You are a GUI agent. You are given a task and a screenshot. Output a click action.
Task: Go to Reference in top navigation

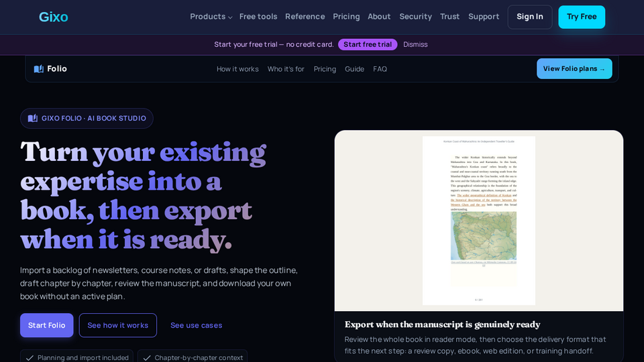tap(305, 17)
